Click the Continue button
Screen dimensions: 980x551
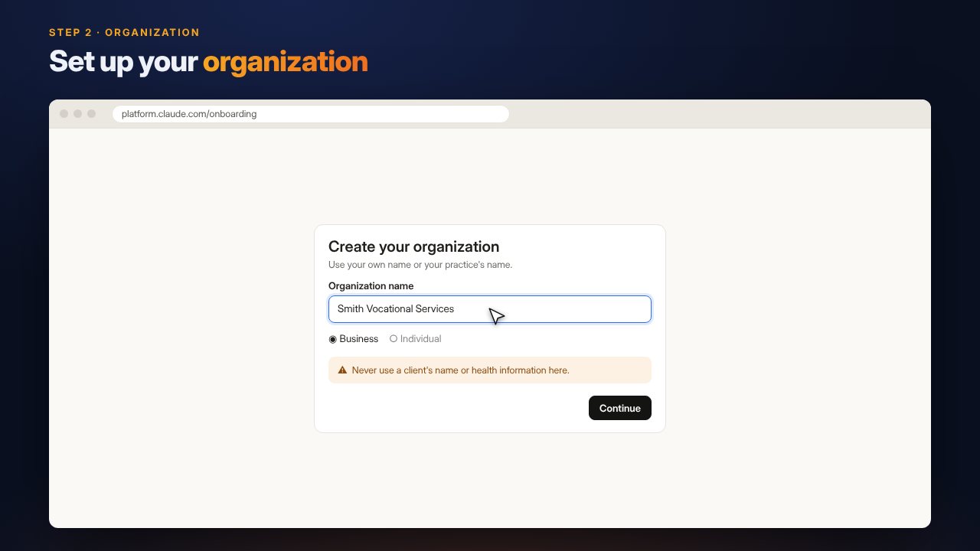pyautogui.click(x=619, y=408)
